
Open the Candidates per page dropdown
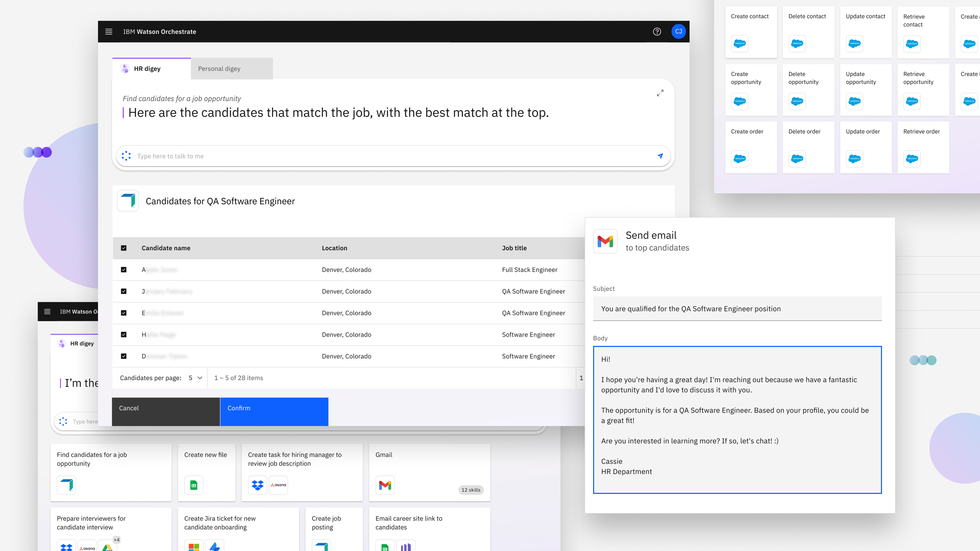195,378
